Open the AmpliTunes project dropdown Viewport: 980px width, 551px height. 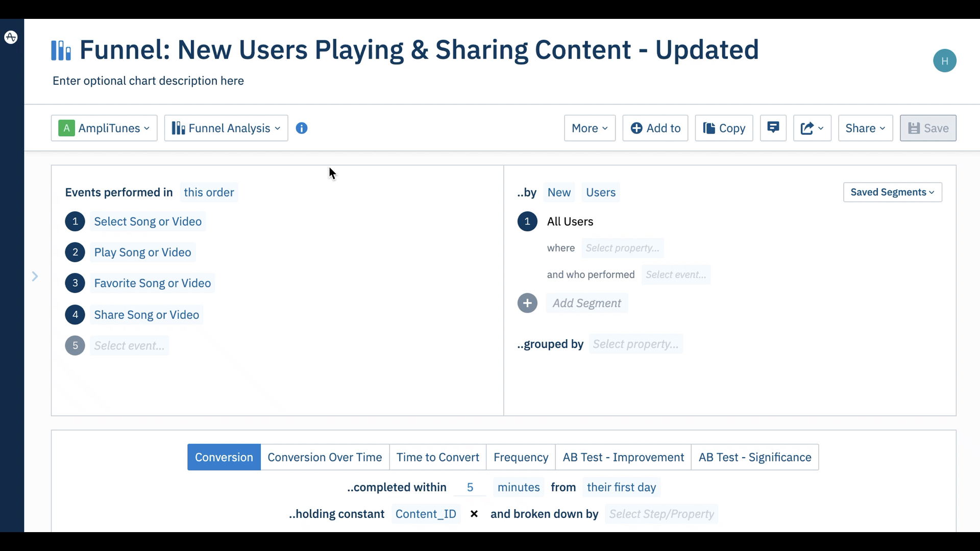pyautogui.click(x=104, y=128)
